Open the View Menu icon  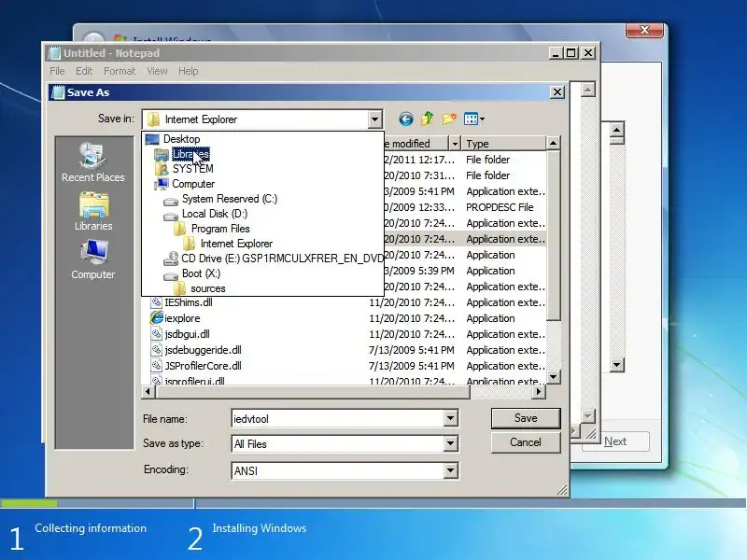click(x=471, y=119)
